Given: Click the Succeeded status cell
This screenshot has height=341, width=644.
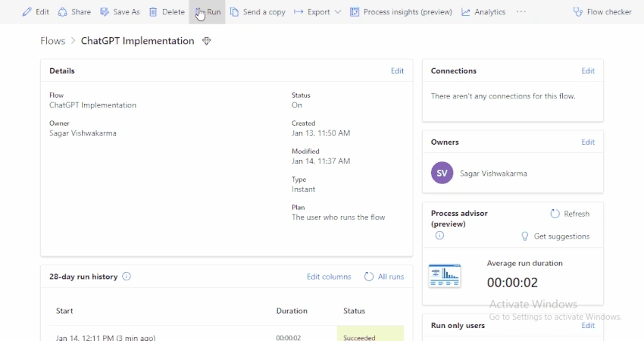Looking at the screenshot, I should [370, 333].
